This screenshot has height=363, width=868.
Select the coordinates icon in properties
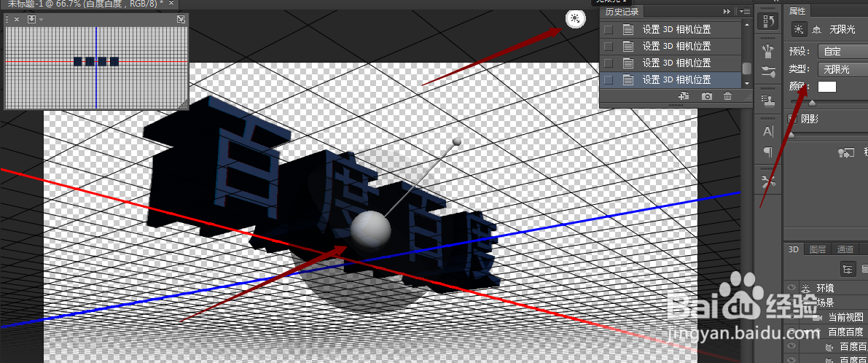[816, 29]
